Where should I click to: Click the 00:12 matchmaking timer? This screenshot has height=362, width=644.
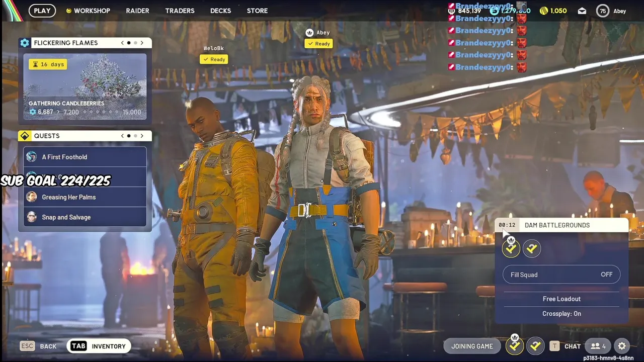click(507, 225)
